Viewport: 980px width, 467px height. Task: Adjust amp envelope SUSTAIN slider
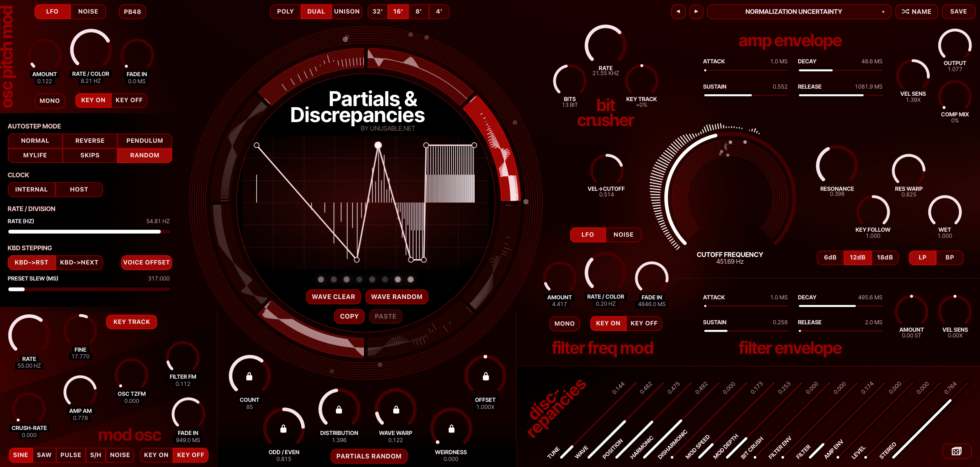(x=746, y=95)
